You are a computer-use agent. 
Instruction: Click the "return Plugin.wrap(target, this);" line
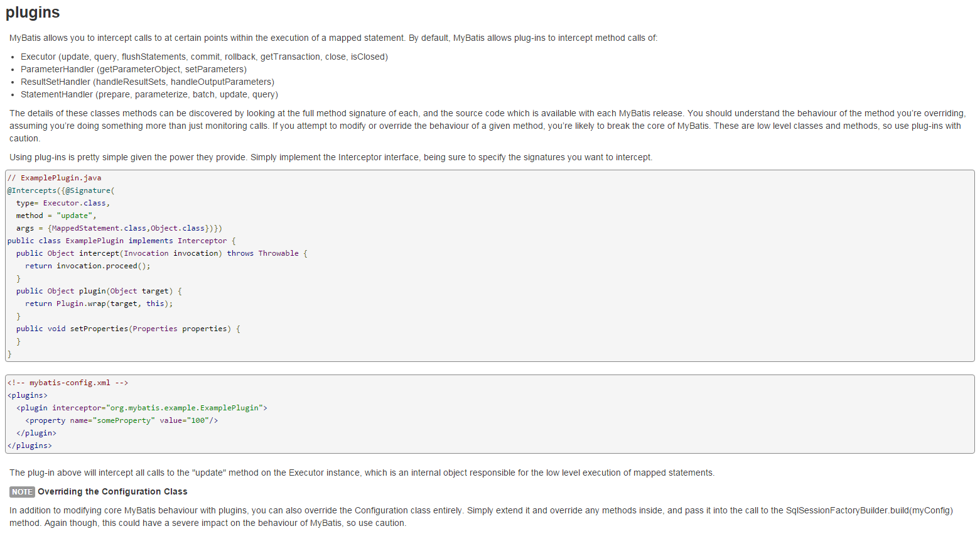pos(99,304)
